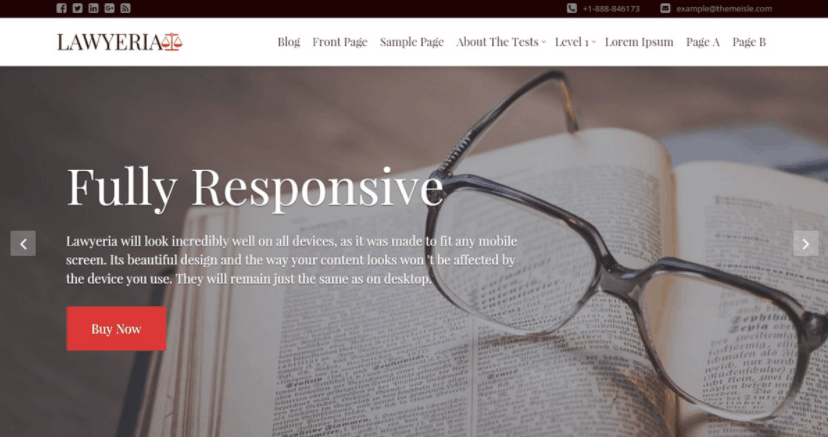
Task: Expand the Level 1 submenu arrow
Action: (x=594, y=42)
